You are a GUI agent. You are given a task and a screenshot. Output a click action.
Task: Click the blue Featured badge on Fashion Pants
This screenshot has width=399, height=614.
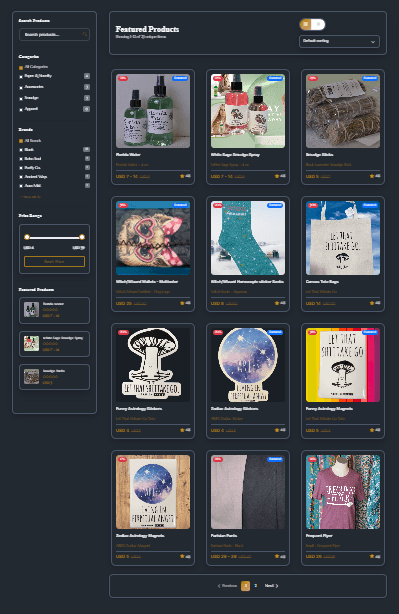pos(275,459)
